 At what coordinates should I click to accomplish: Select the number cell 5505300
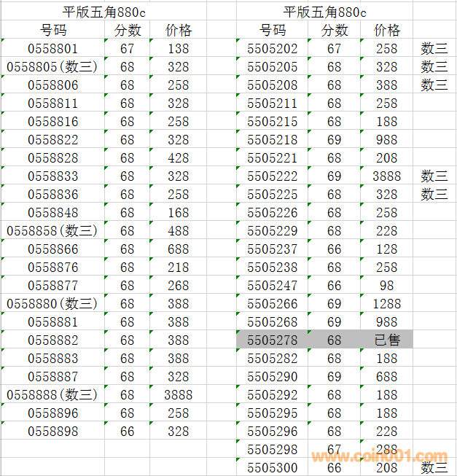272,468
